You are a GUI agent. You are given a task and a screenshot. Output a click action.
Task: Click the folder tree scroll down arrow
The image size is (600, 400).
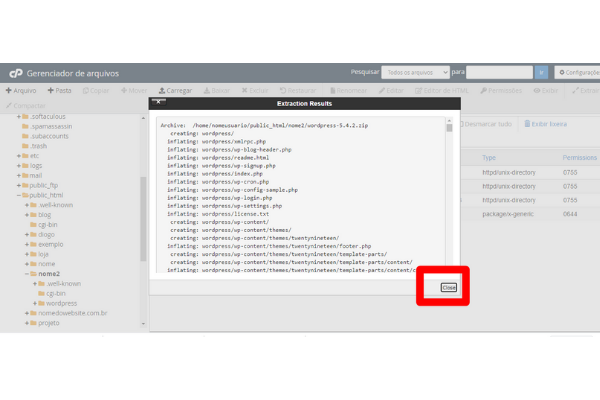point(143,324)
